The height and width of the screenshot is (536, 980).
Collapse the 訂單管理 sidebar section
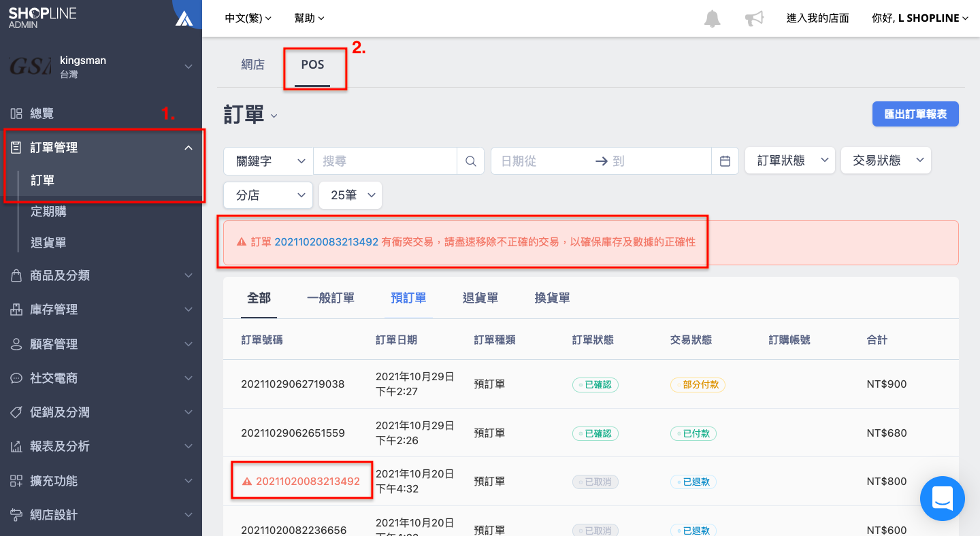coord(101,148)
